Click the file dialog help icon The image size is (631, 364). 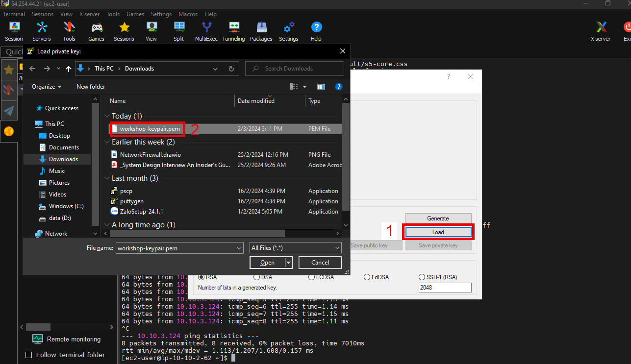pyautogui.click(x=338, y=87)
